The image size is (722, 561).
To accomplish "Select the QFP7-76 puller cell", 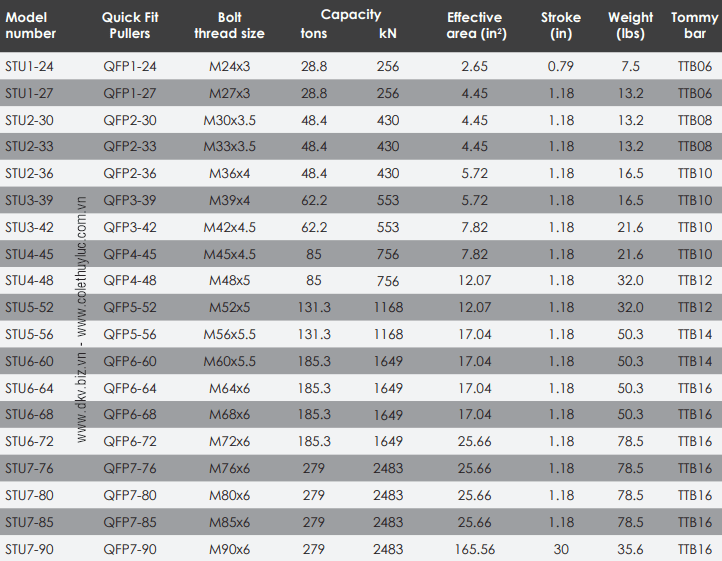I will click(130, 468).
